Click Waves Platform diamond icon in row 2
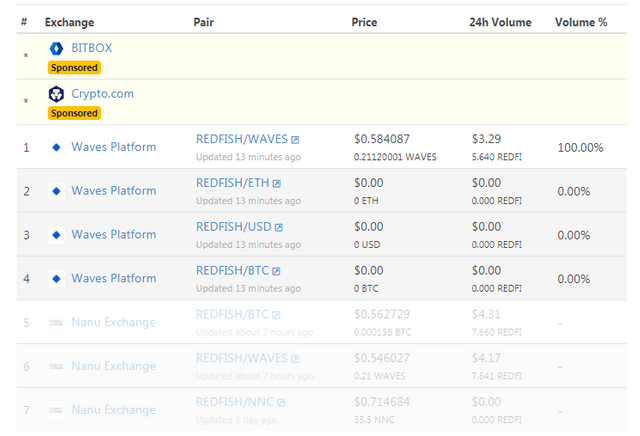 coord(56,191)
